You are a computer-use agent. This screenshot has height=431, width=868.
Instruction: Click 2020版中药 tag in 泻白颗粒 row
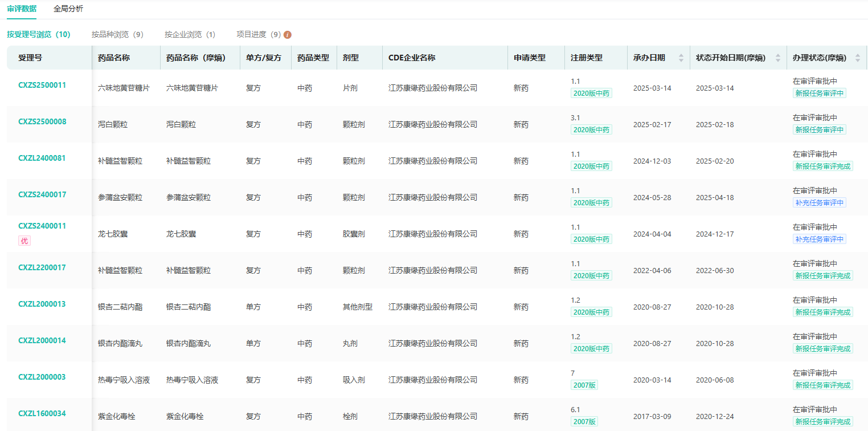[x=591, y=130]
